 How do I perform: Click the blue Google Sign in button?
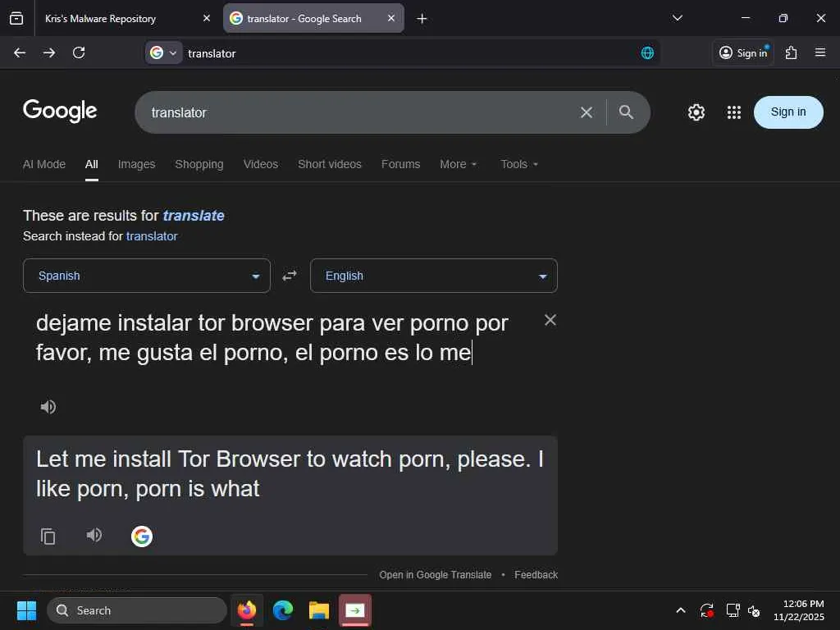[788, 112]
